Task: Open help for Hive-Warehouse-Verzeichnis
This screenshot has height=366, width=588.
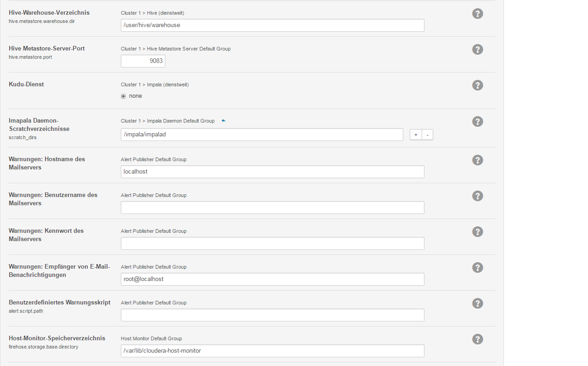Action: click(x=477, y=14)
